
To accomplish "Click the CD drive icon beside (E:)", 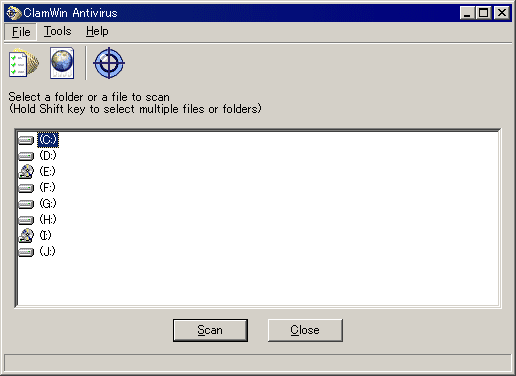I will (26, 171).
